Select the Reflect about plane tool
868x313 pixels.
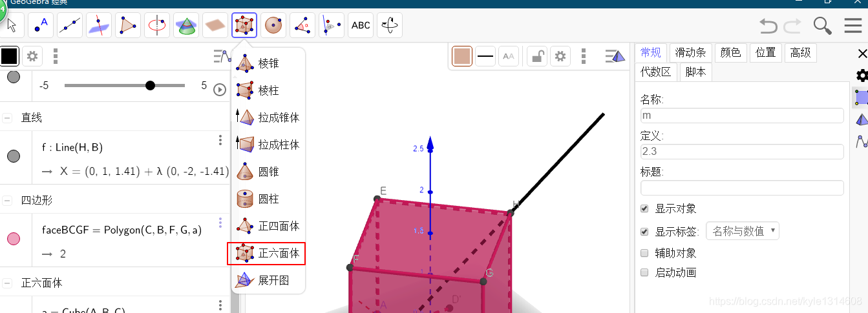click(x=332, y=26)
